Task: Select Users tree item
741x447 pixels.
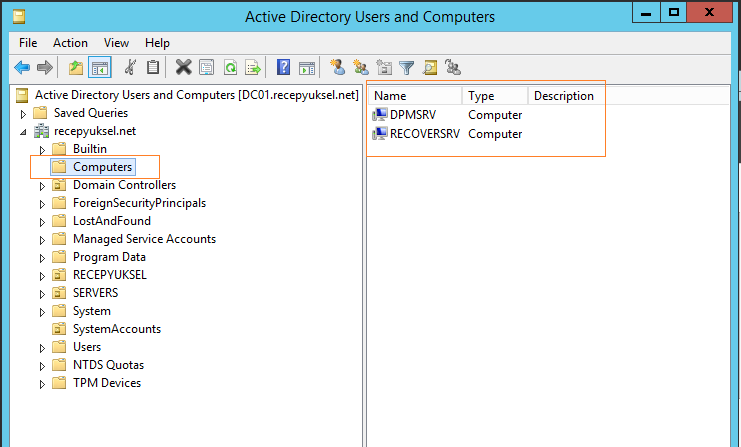Action: (x=86, y=347)
